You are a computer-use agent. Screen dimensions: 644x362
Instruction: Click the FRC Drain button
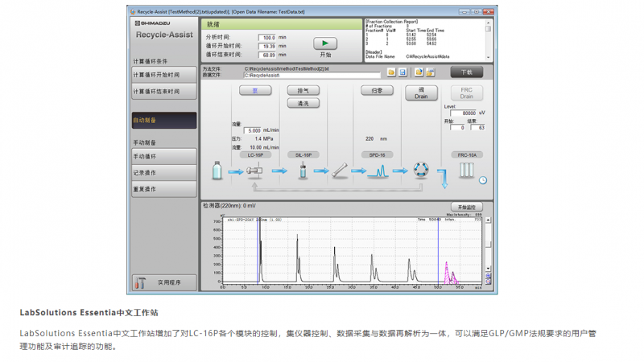tap(467, 93)
